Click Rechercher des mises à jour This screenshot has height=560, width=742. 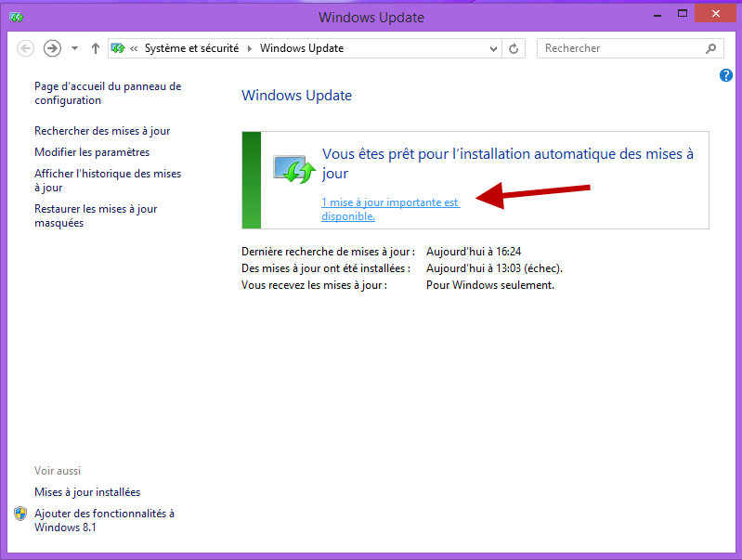102,131
